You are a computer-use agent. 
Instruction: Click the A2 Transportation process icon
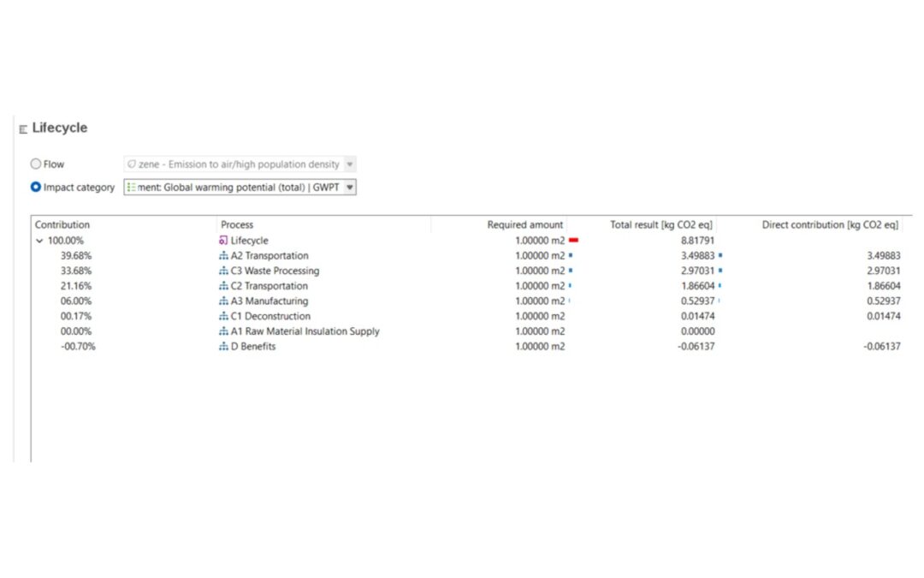pyautogui.click(x=224, y=256)
